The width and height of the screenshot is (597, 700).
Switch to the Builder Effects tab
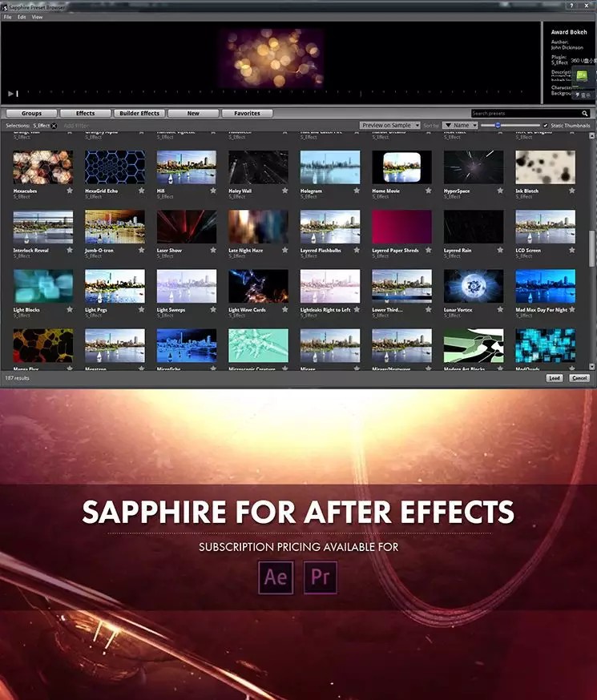[139, 114]
